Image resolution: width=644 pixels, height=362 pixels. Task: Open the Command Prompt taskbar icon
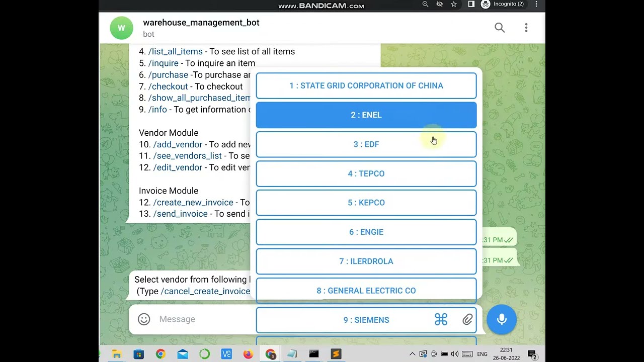314,354
